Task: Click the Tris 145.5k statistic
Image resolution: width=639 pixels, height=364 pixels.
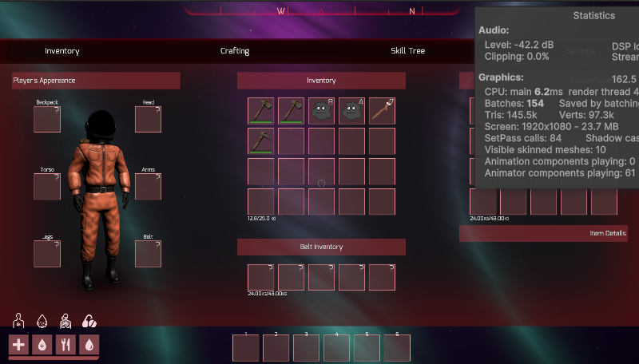Action: (x=510, y=115)
